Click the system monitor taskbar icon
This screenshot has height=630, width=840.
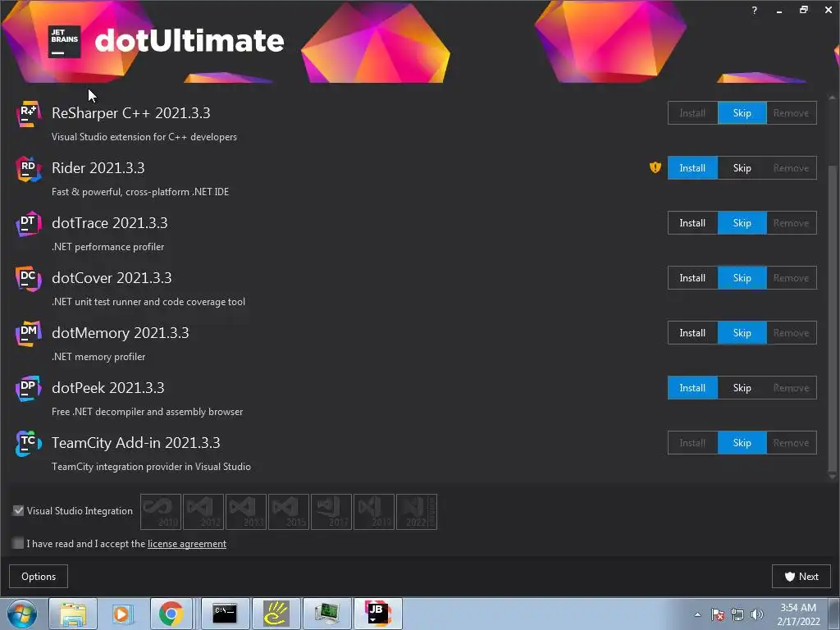326,614
